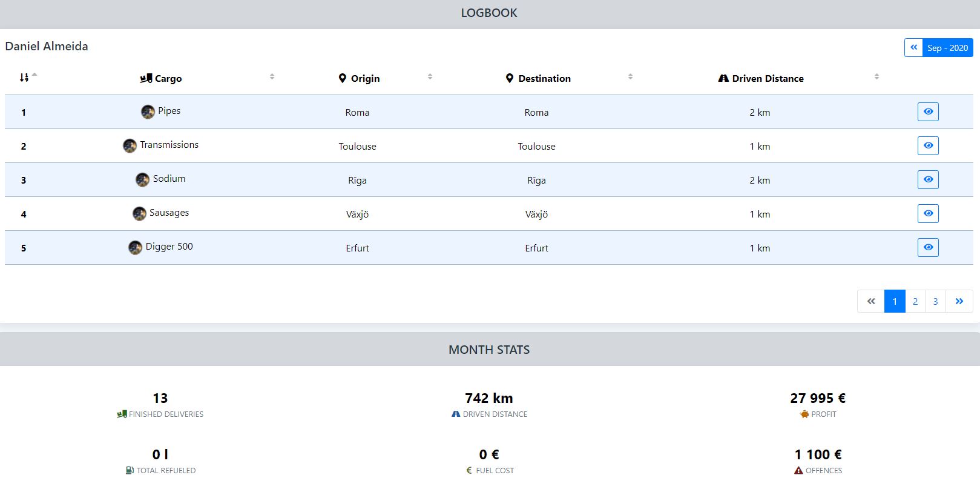
Task: Click the Pipes cargo avatar icon
Action: coord(148,111)
